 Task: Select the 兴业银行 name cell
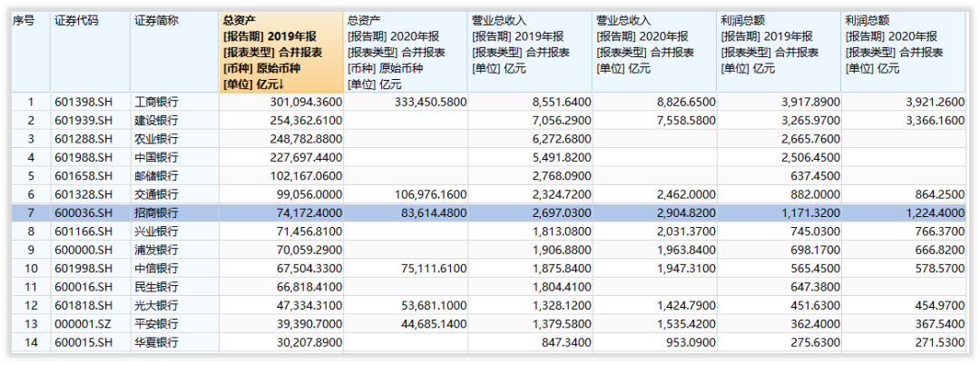(174, 232)
